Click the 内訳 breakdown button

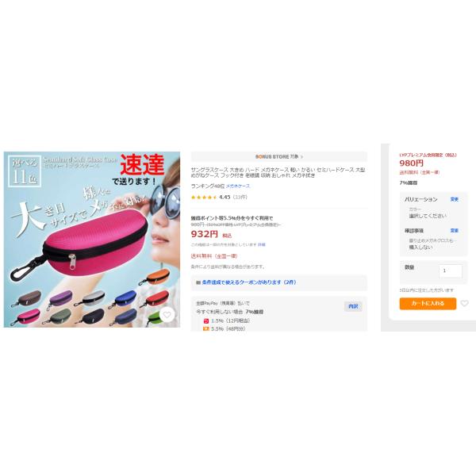(x=353, y=306)
